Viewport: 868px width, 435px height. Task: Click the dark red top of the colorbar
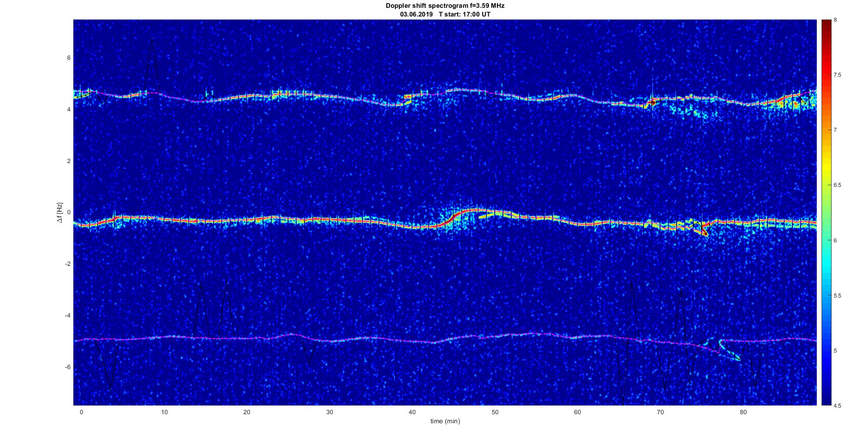pos(826,26)
